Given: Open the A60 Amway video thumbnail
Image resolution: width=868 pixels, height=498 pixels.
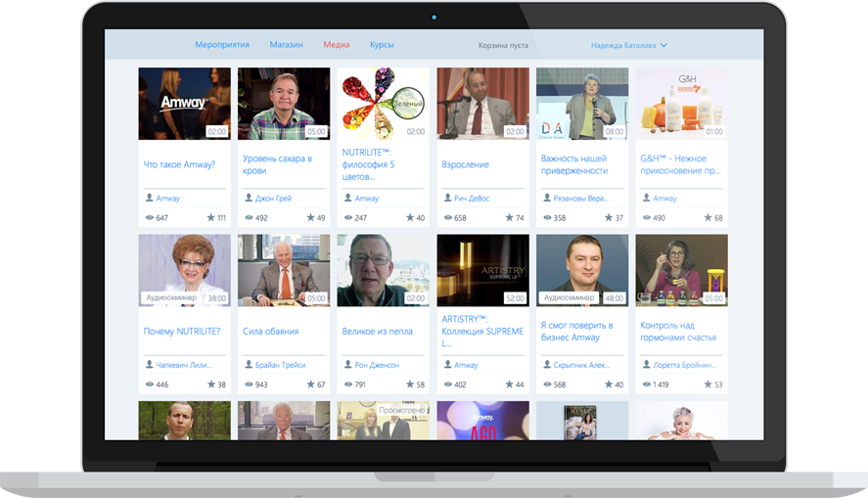Looking at the screenshot, I should tap(482, 421).
